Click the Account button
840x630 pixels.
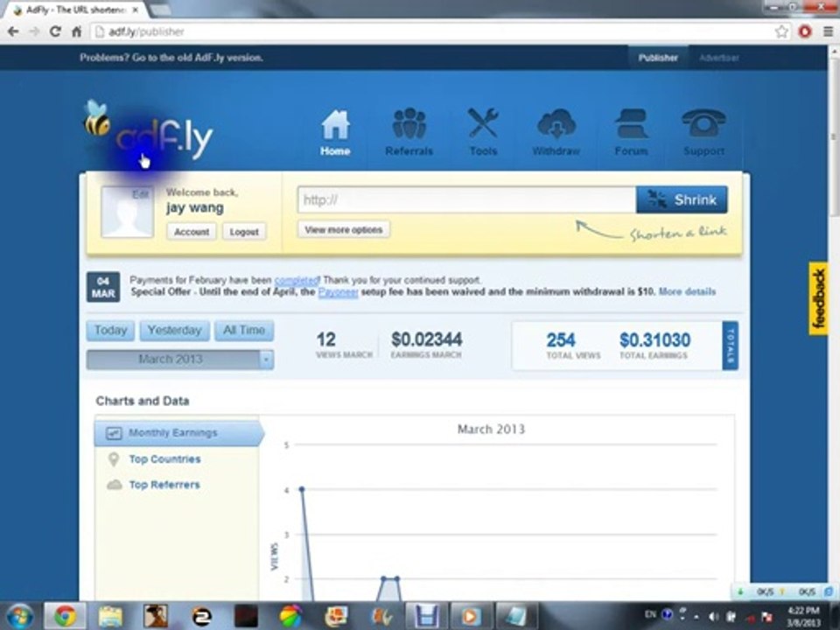coord(192,231)
